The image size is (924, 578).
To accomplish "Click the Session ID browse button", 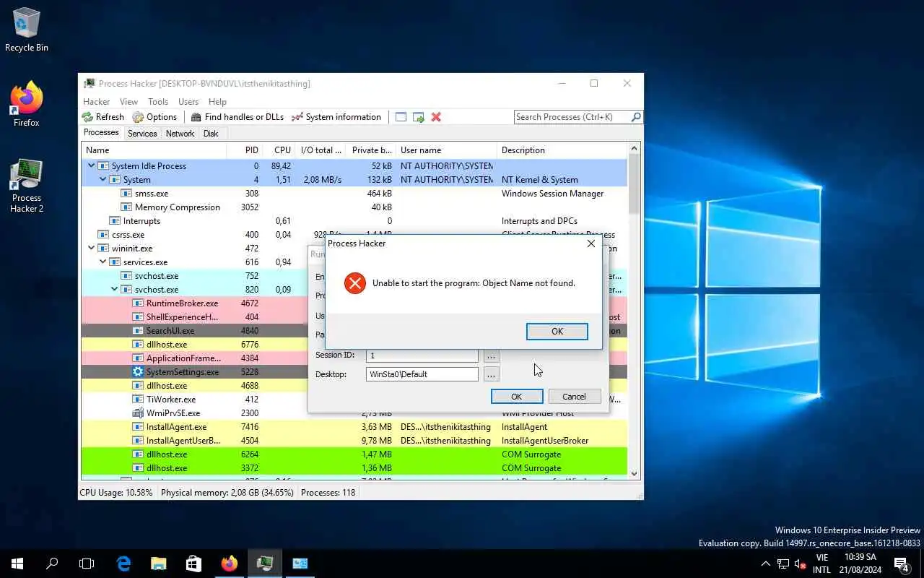I will coord(491,355).
